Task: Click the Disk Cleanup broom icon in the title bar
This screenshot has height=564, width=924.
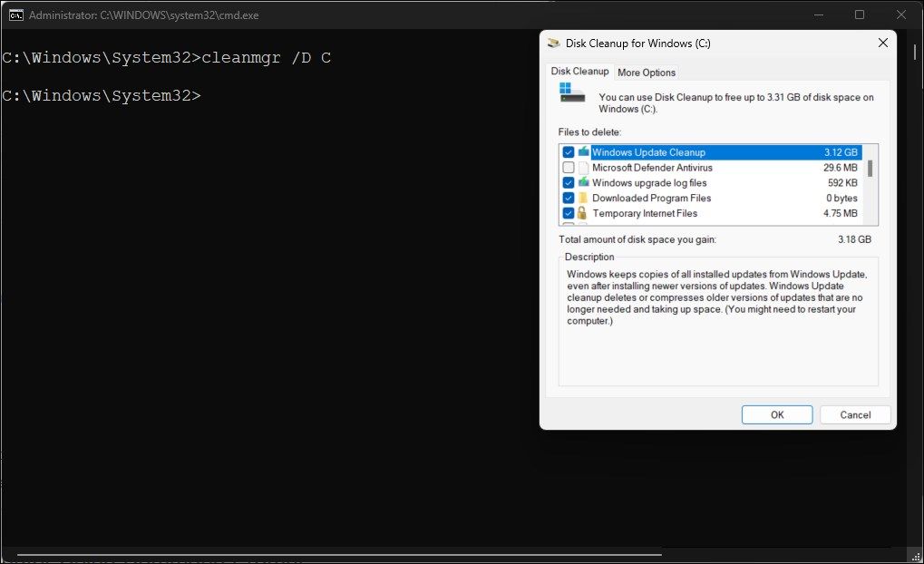Action: click(553, 43)
